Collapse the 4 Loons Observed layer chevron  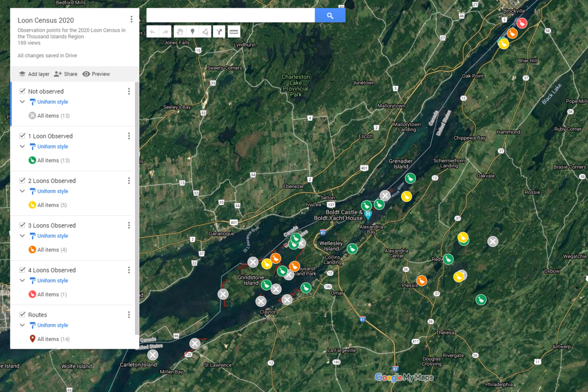click(22, 281)
